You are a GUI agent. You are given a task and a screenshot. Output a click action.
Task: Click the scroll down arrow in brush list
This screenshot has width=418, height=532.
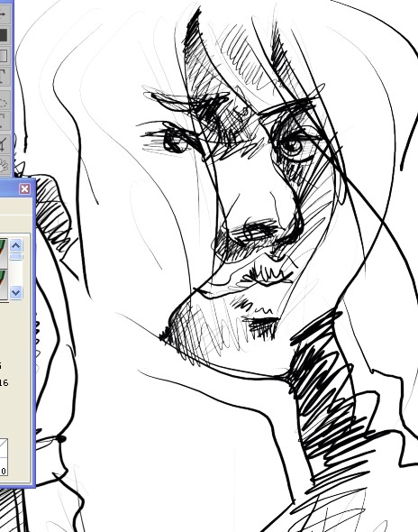pyautogui.click(x=16, y=292)
